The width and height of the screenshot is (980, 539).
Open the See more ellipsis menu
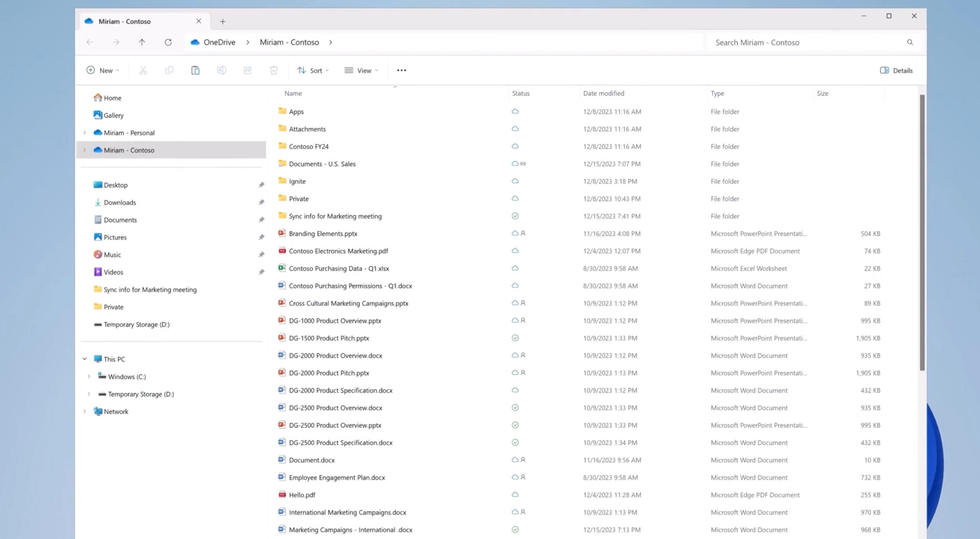(x=401, y=70)
